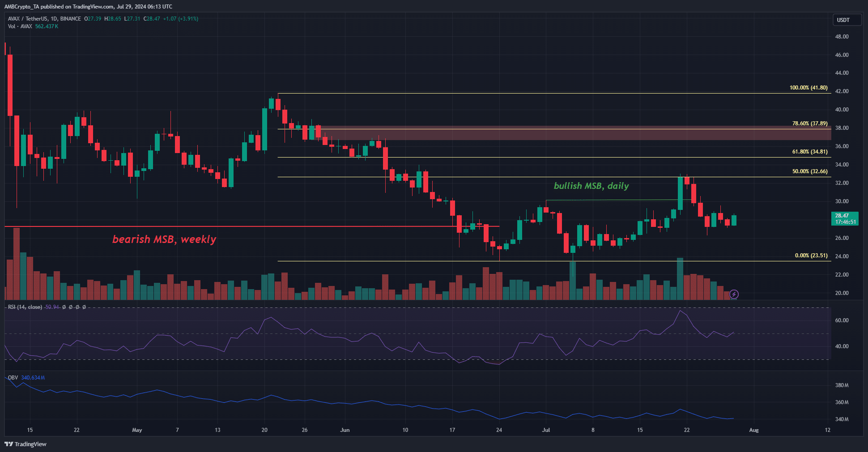
Task: Select the 61.80% (34.81) Fibonacci label
Action: pyautogui.click(x=810, y=152)
